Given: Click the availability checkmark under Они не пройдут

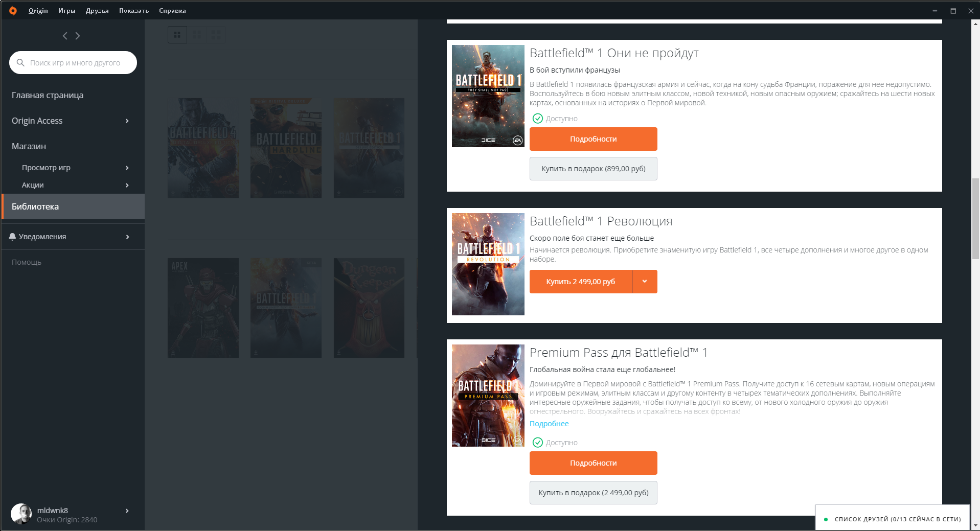Looking at the screenshot, I should 538,119.
